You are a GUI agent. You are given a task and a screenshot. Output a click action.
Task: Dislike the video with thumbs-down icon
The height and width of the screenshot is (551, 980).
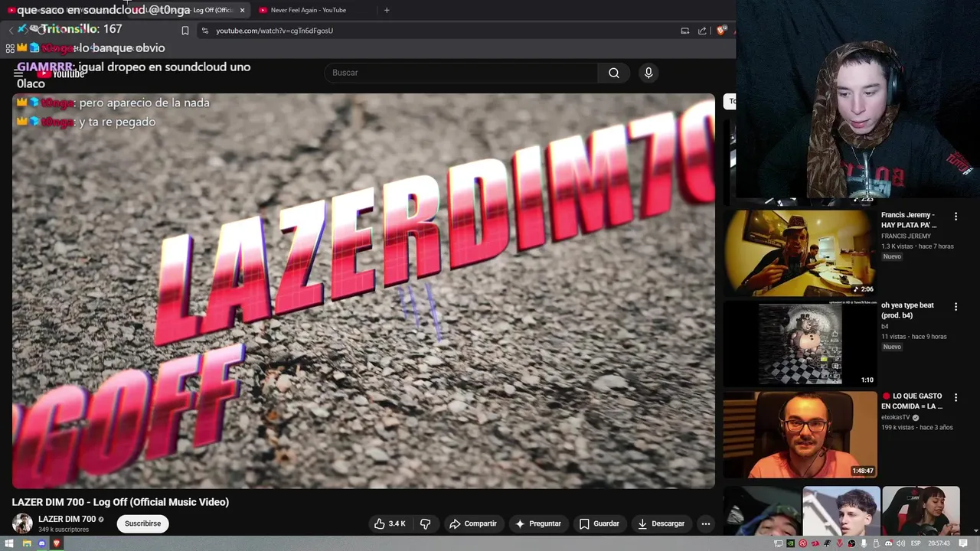coord(425,523)
